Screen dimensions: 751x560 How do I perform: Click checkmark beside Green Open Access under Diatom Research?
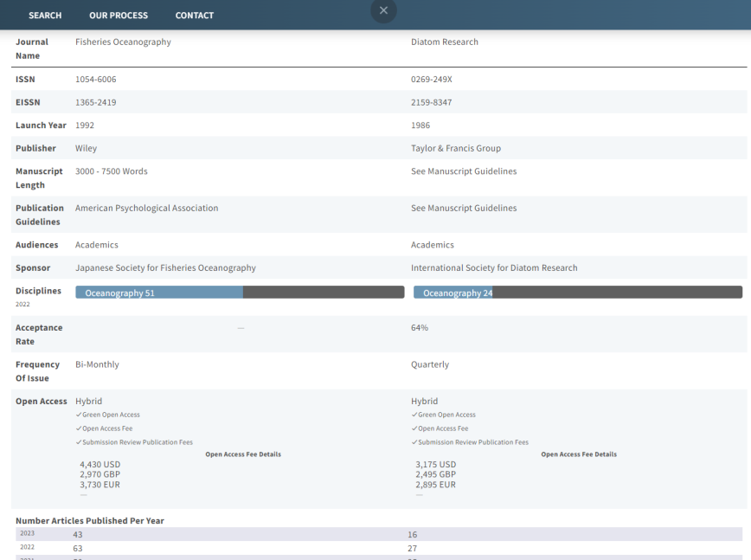click(414, 415)
